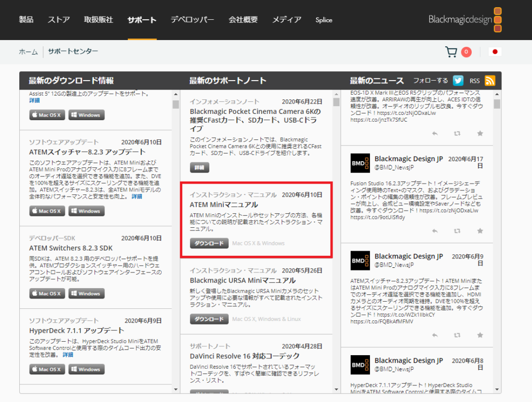Open the shopping cart icon

pyautogui.click(x=451, y=52)
